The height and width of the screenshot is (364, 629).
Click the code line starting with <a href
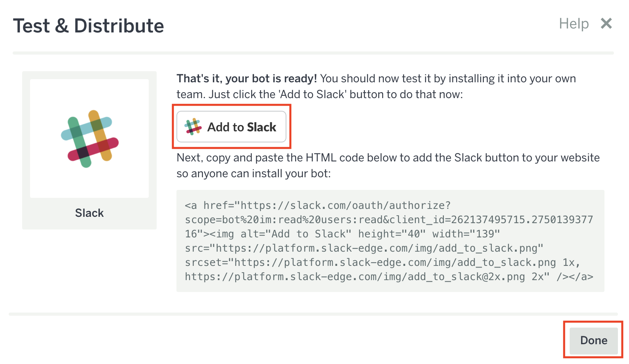(x=317, y=205)
